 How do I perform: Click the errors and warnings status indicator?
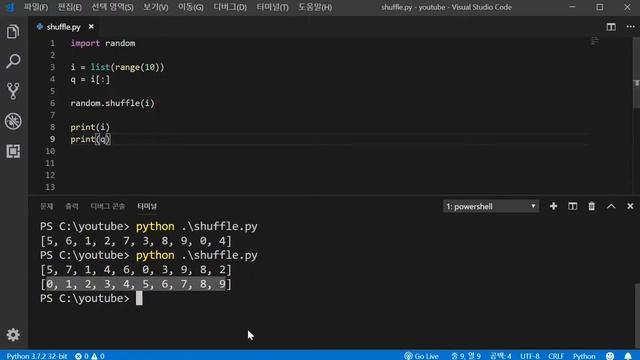(90, 356)
